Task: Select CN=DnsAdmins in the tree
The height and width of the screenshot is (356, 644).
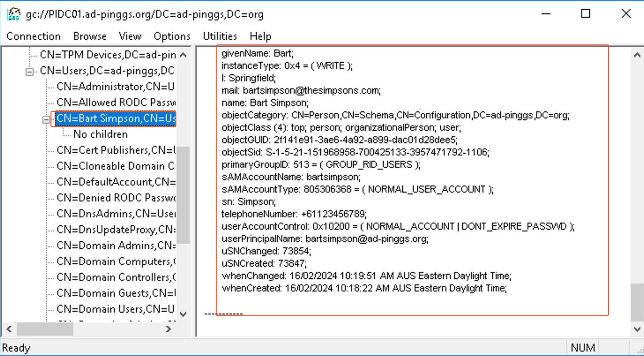Action: coord(116,214)
